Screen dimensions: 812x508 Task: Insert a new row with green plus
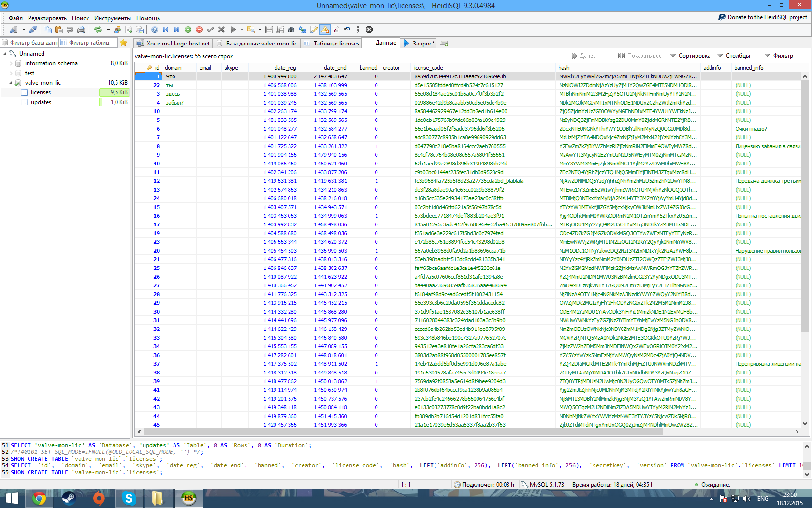tap(188, 30)
